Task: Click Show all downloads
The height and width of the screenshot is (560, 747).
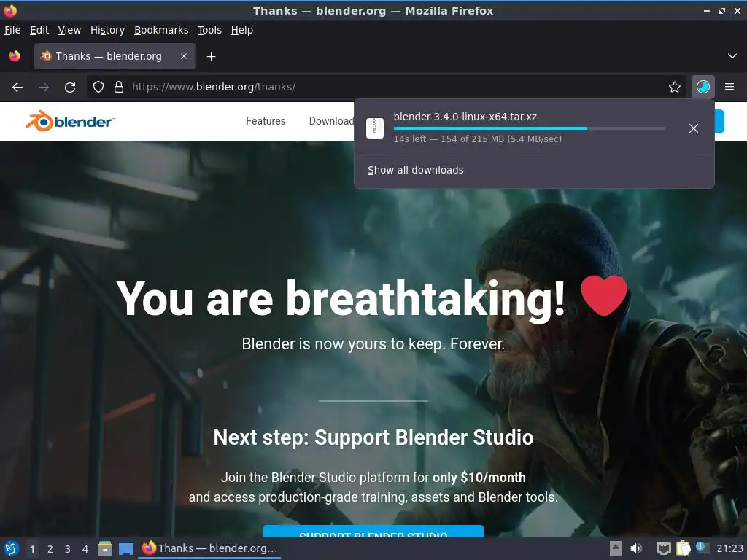Action: [415, 170]
